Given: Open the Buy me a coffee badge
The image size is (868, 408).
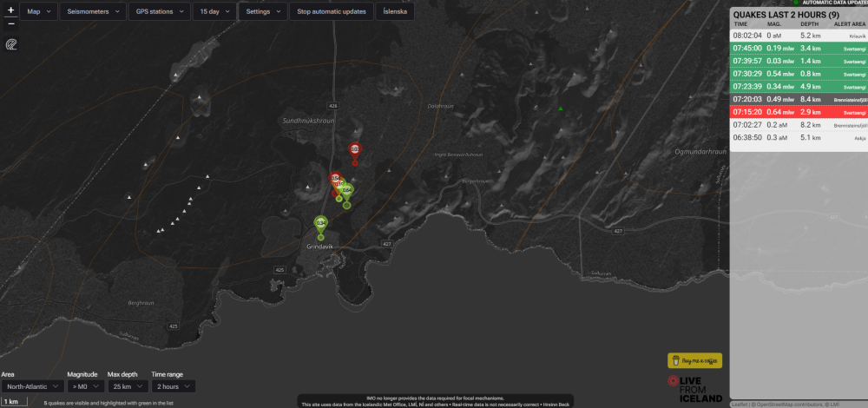Looking at the screenshot, I should click(x=694, y=360).
